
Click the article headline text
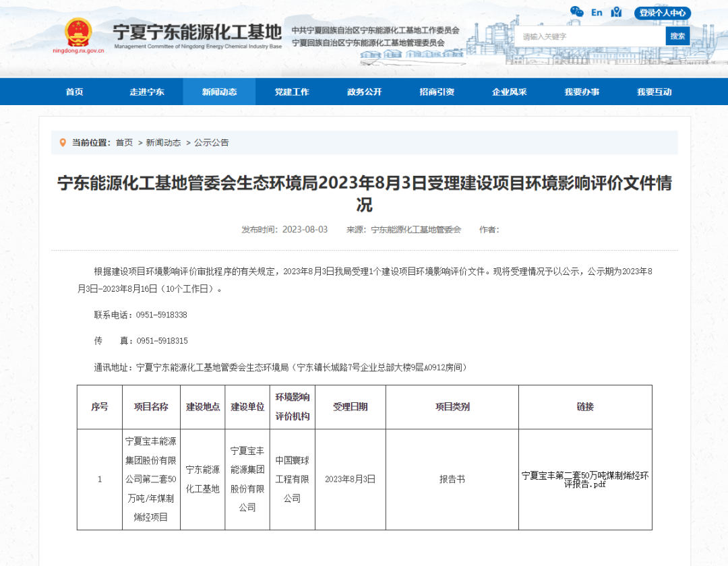[365, 193]
